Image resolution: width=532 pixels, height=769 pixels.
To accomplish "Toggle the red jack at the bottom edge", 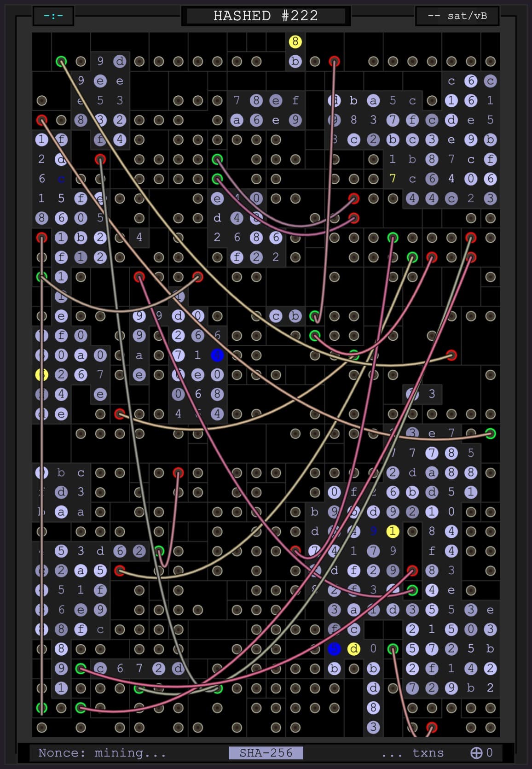I will click(432, 727).
